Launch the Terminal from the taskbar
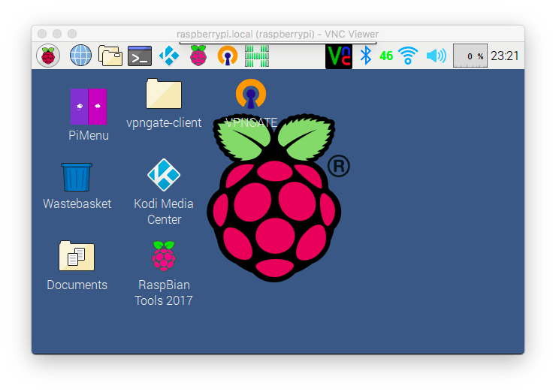 coord(140,56)
